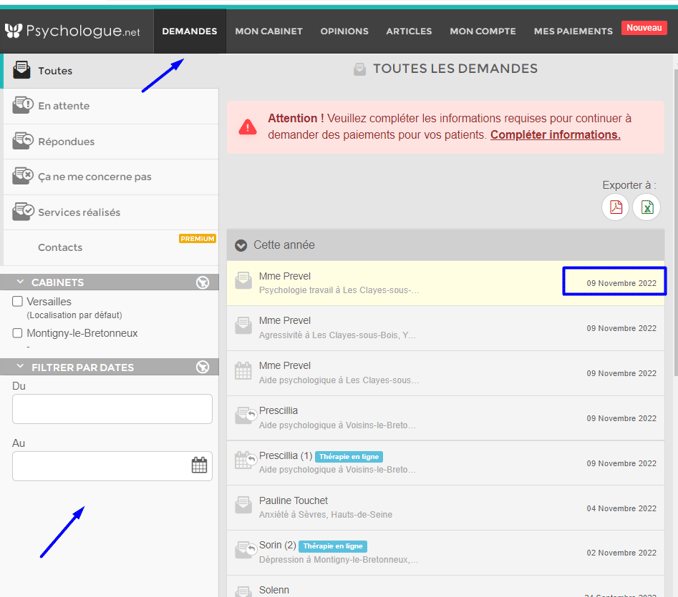Export requests to Excel
This screenshot has height=597, width=678.
pyautogui.click(x=646, y=207)
